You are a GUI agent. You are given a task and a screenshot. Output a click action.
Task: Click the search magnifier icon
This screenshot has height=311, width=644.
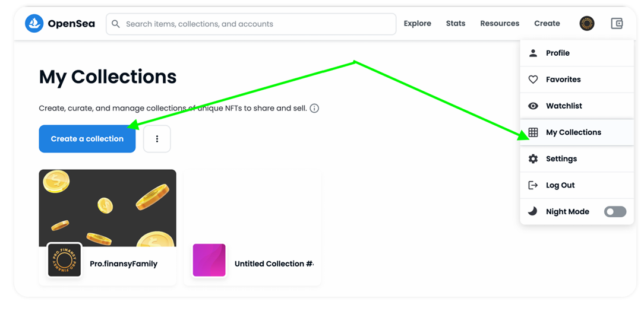[116, 24]
